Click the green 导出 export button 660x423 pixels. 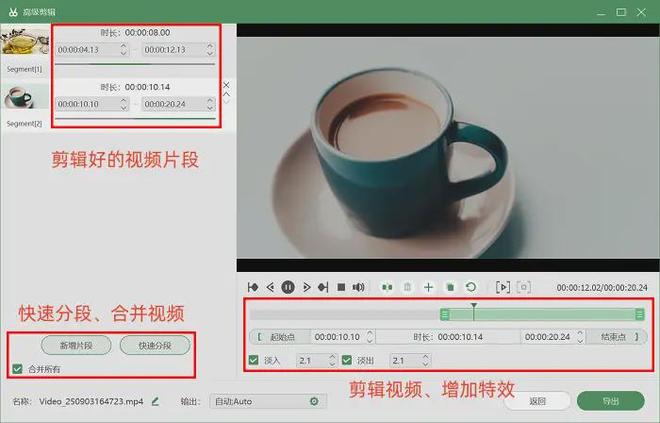click(610, 401)
